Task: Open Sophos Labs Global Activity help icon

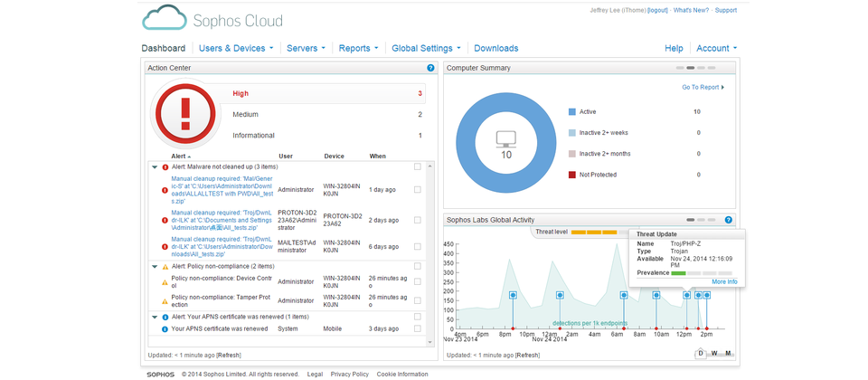Action: (728, 220)
